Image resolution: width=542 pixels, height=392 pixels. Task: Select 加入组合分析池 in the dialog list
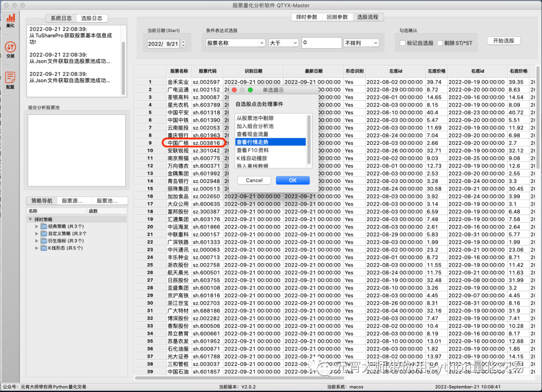(x=270, y=126)
